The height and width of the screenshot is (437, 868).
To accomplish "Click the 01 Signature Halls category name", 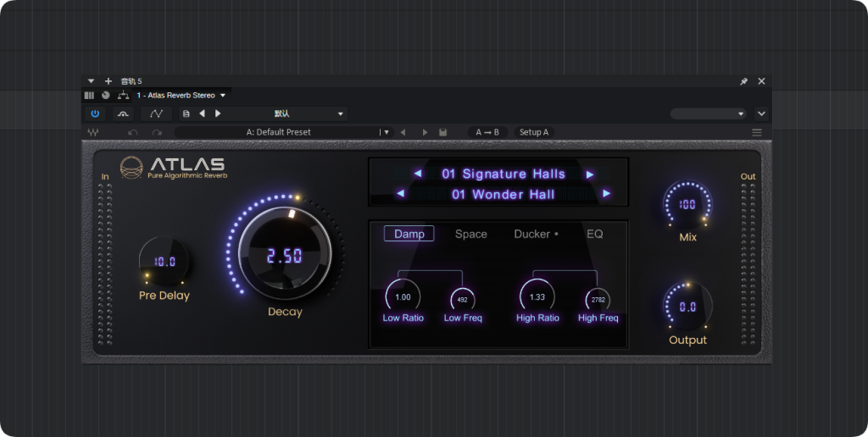I will 504,174.
